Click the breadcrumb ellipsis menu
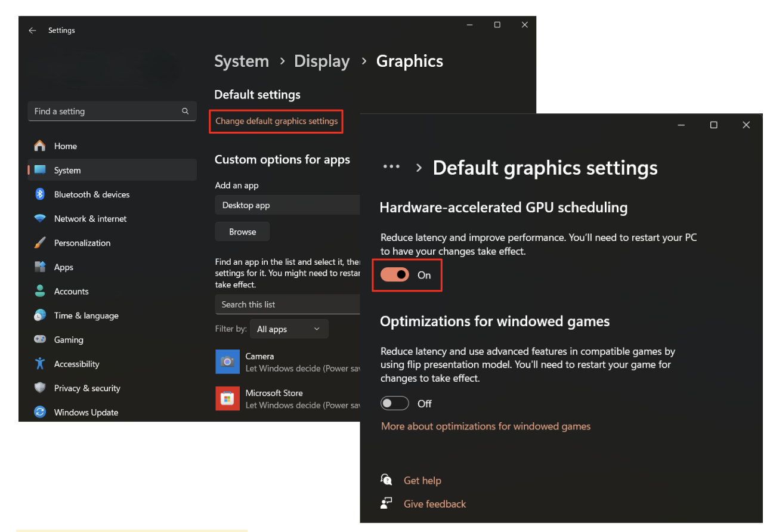Image resolution: width=773 pixels, height=532 pixels. click(x=391, y=166)
